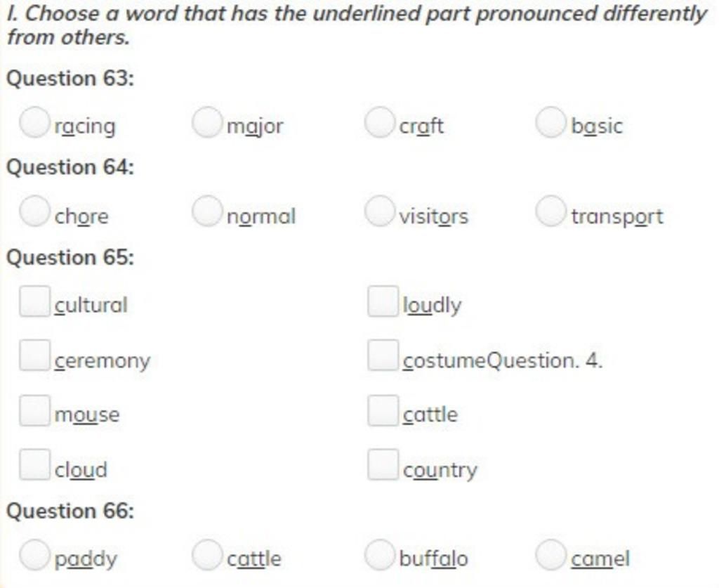This screenshot has width=719, height=588.
Task: Tick the 'loudly' checkbox
Action: [383, 301]
